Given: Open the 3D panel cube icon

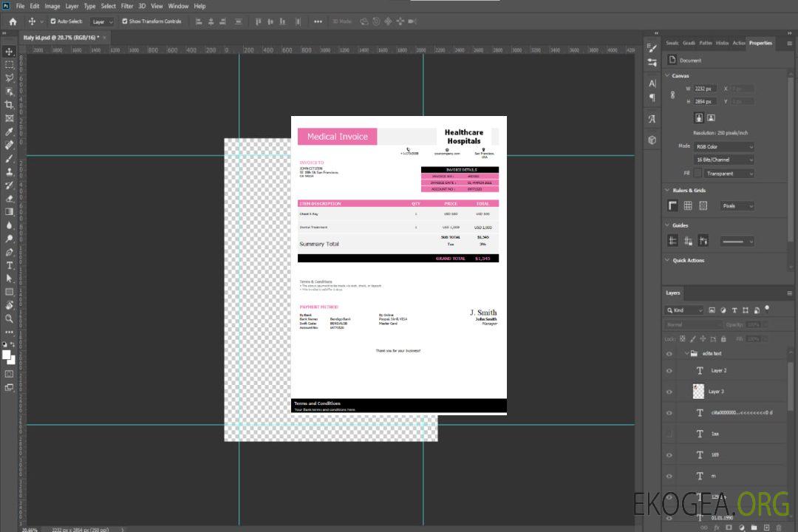Looking at the screenshot, I should click(x=652, y=140).
